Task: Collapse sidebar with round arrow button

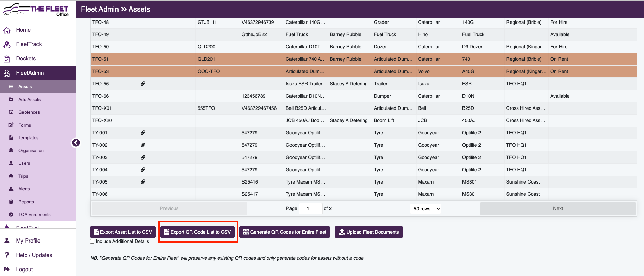Action: click(76, 143)
